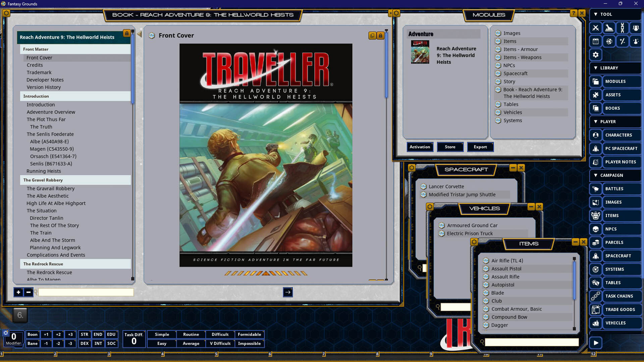Toggle the lock icon on Front Cover page
Viewport: 644px width, 362px height.
tap(380, 36)
